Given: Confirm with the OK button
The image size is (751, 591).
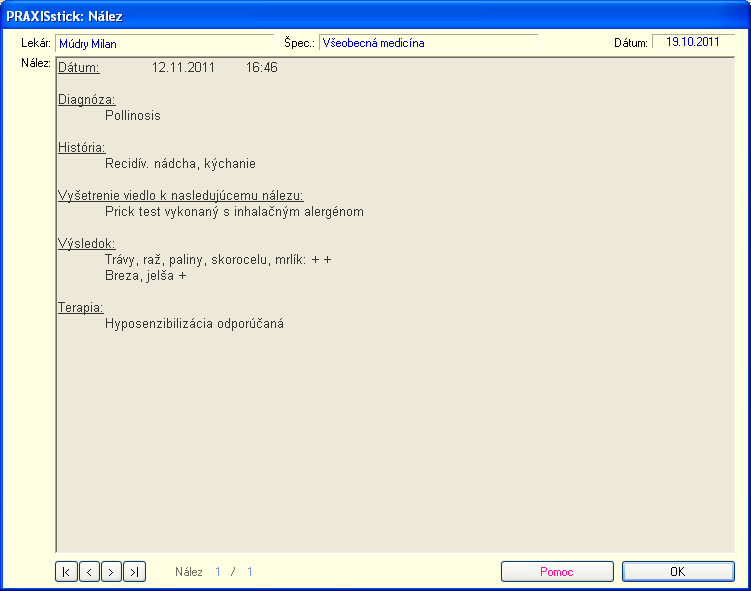Looking at the screenshot, I should point(678,571).
